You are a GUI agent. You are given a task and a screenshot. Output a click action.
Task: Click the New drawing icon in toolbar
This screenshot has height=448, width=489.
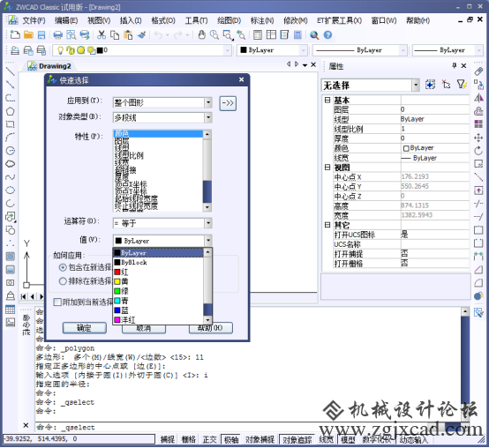[15, 35]
